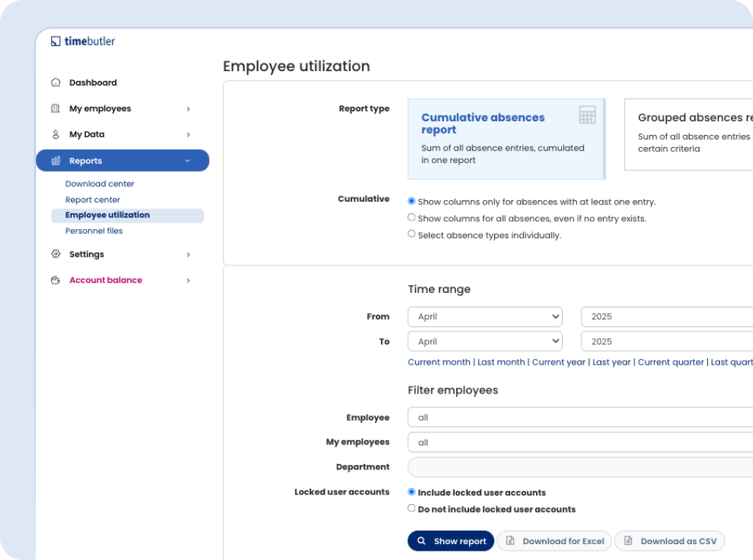Click inside the Department input field
The height and width of the screenshot is (560, 753).
tap(575, 467)
